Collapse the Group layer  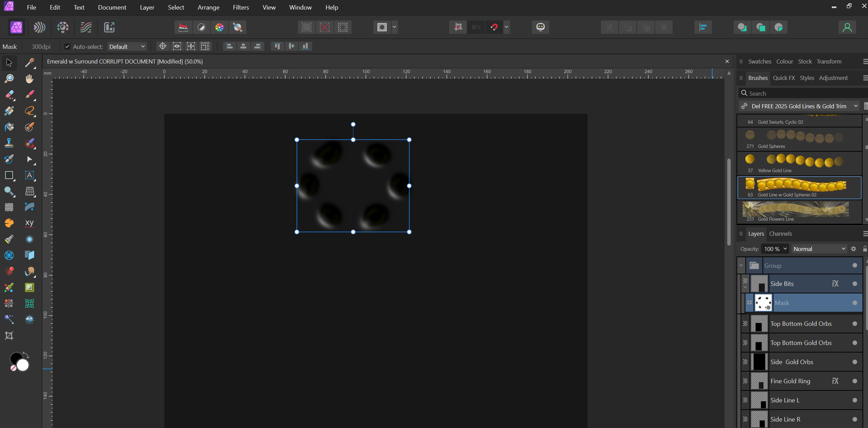click(x=741, y=266)
